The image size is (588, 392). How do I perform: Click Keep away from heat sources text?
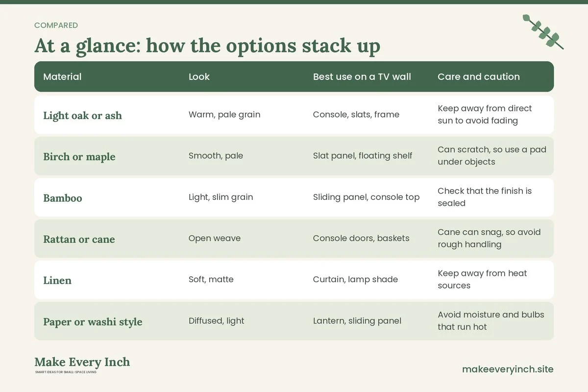(482, 279)
